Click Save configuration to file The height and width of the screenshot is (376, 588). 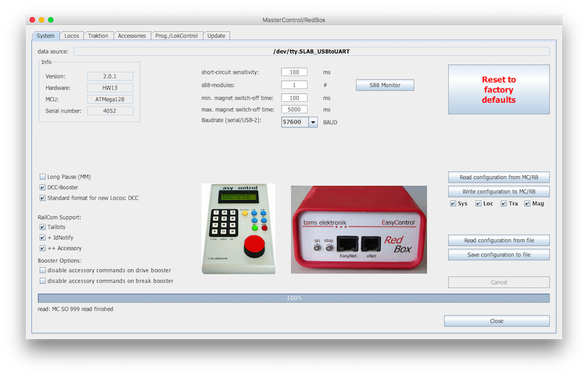(498, 254)
